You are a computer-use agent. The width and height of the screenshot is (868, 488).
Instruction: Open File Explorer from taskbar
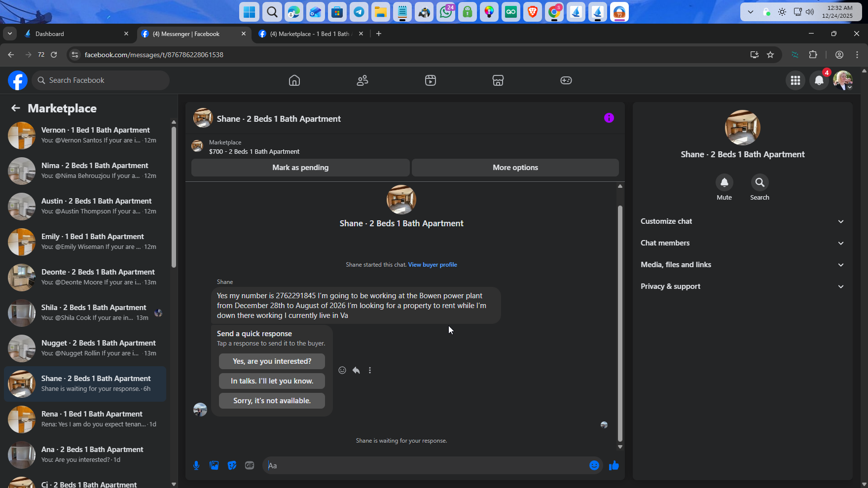click(381, 12)
